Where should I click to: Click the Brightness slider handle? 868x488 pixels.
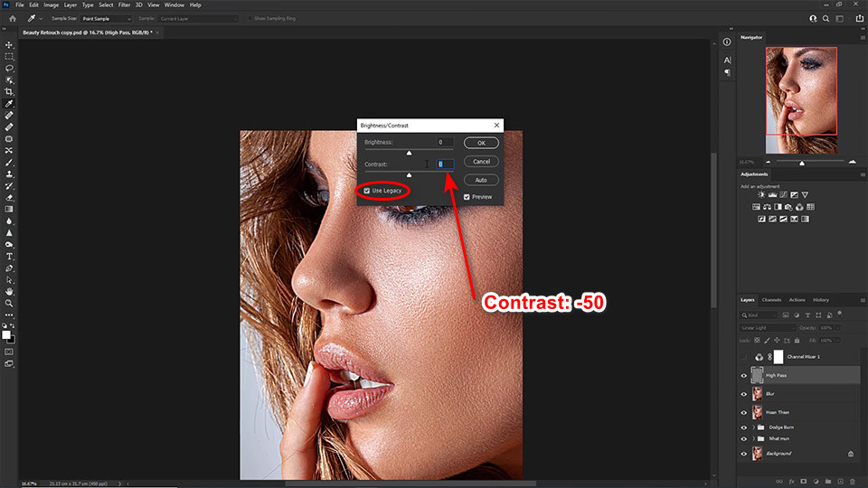pyautogui.click(x=409, y=153)
